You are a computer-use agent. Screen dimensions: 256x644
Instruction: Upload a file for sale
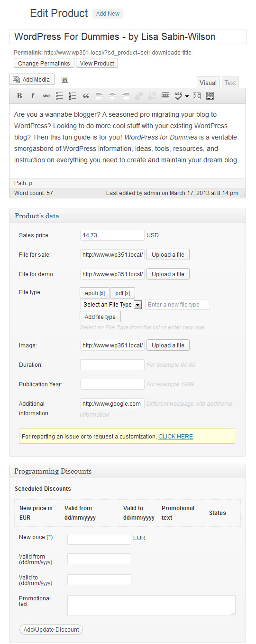[168, 254]
